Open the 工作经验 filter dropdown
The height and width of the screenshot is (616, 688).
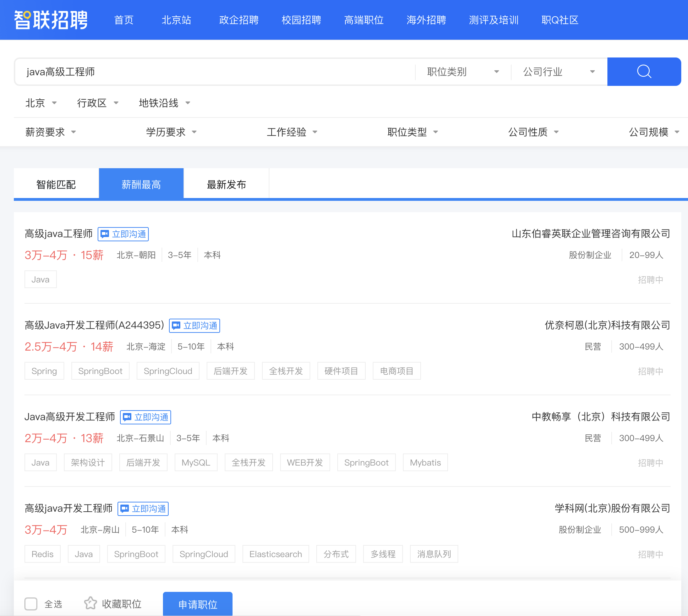[x=292, y=132]
